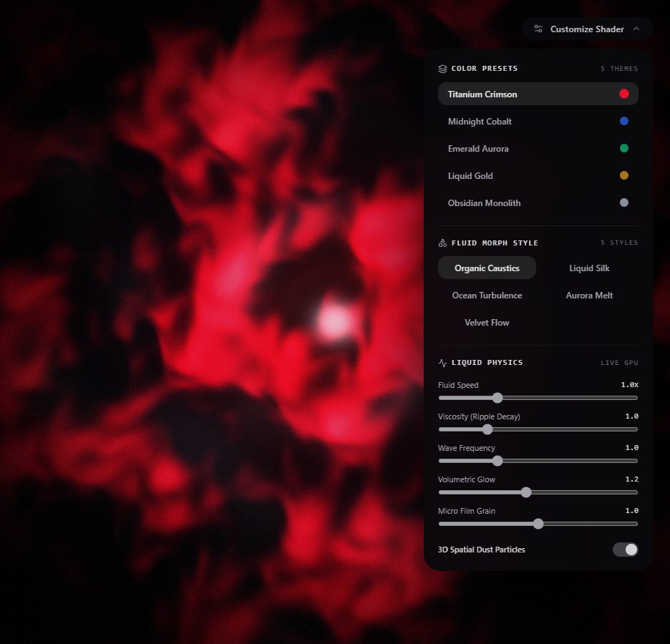Screen dimensions: 670x644
Task: Click the gold Liquid Gold color dot
Action: point(624,175)
